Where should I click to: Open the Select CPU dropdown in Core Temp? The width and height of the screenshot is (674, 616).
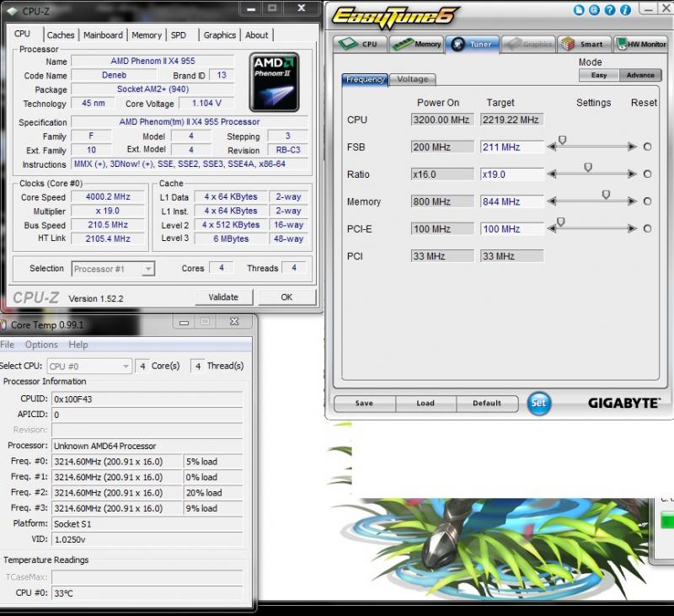(89, 367)
